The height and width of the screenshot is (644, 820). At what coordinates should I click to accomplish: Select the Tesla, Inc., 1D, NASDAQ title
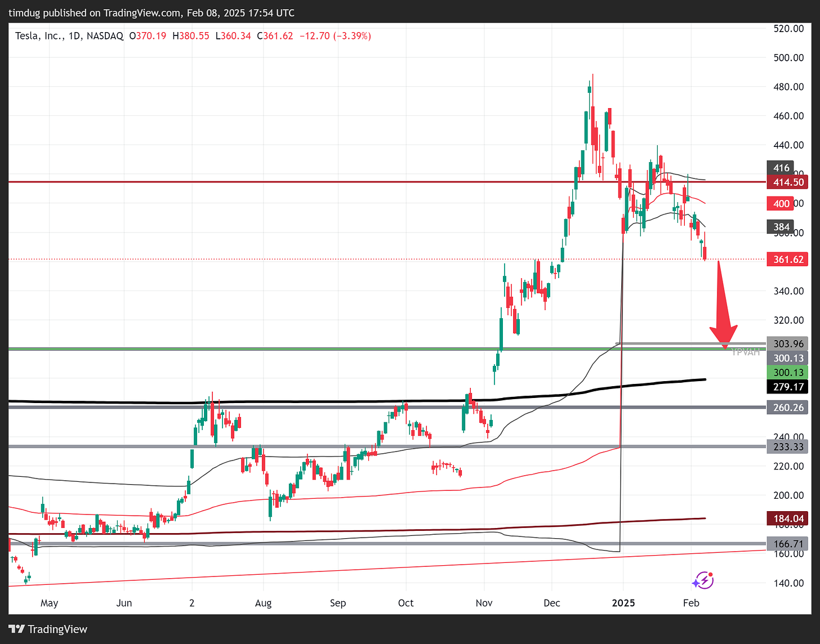point(69,36)
